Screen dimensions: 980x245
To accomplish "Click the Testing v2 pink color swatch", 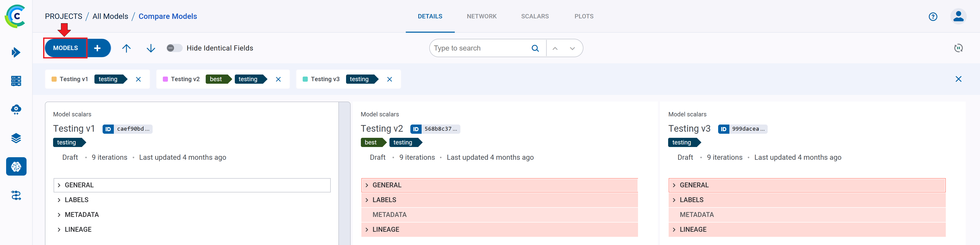I will (165, 79).
